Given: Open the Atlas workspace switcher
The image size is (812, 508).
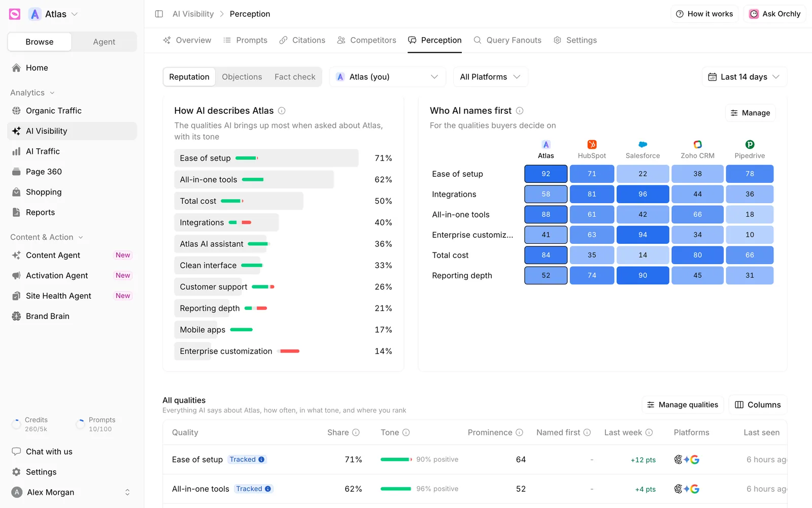Looking at the screenshot, I should click(x=54, y=14).
